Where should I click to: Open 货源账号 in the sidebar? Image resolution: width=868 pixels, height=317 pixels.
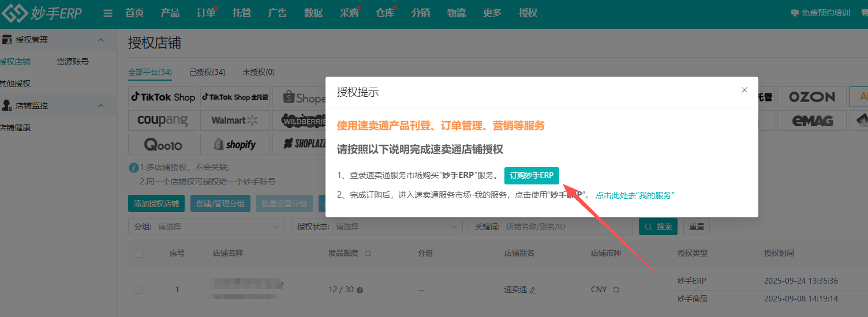pos(73,62)
